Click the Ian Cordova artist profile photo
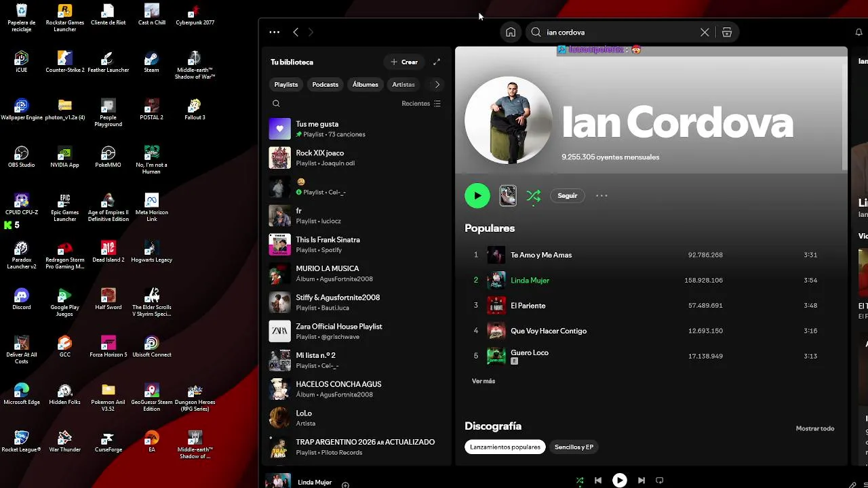Screen dimensions: 868x488 (509, 120)
